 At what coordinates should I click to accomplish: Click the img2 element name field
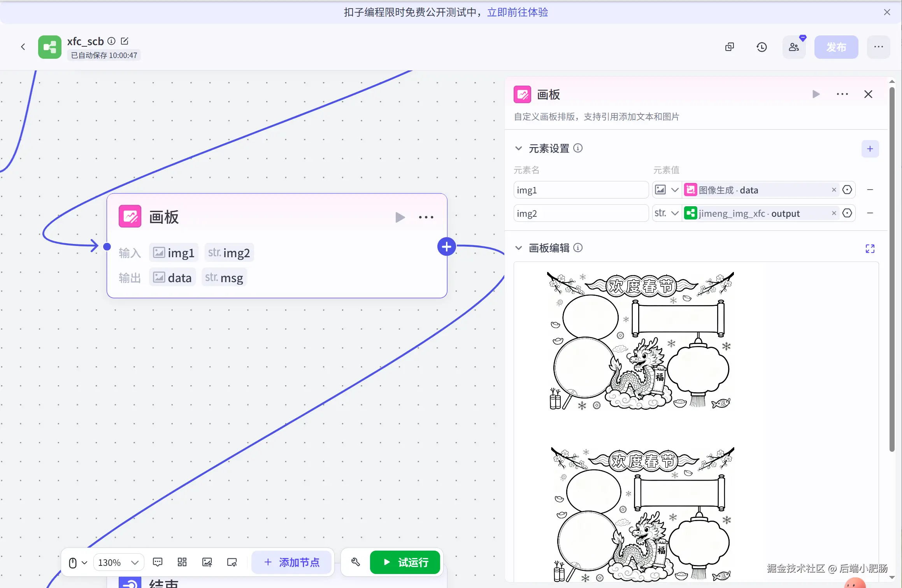click(581, 213)
